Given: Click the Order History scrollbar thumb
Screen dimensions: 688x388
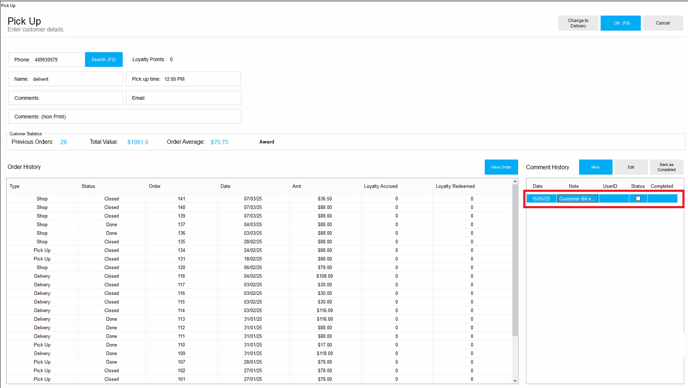Looking at the screenshot, I should tap(515, 261).
